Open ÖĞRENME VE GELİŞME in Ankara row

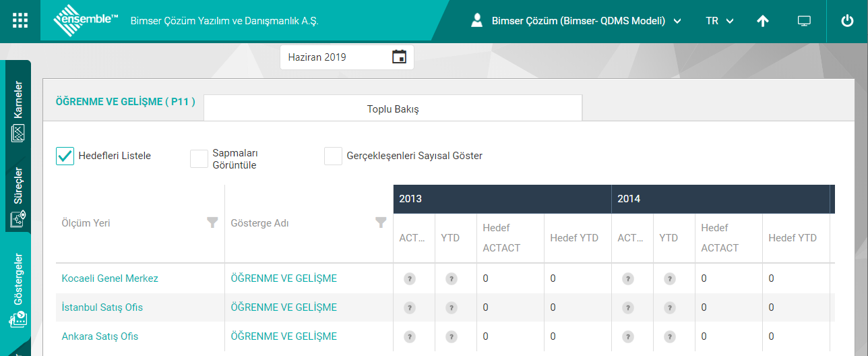click(x=284, y=336)
